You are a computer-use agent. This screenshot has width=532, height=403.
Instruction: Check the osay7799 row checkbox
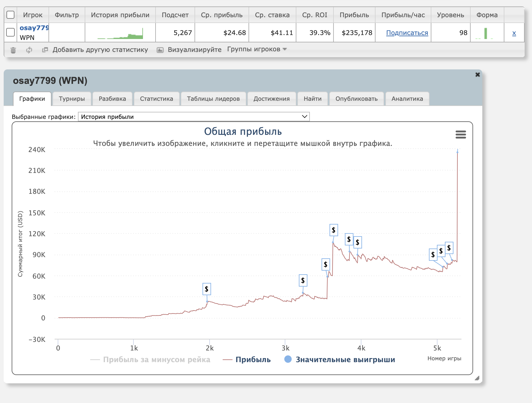10,32
